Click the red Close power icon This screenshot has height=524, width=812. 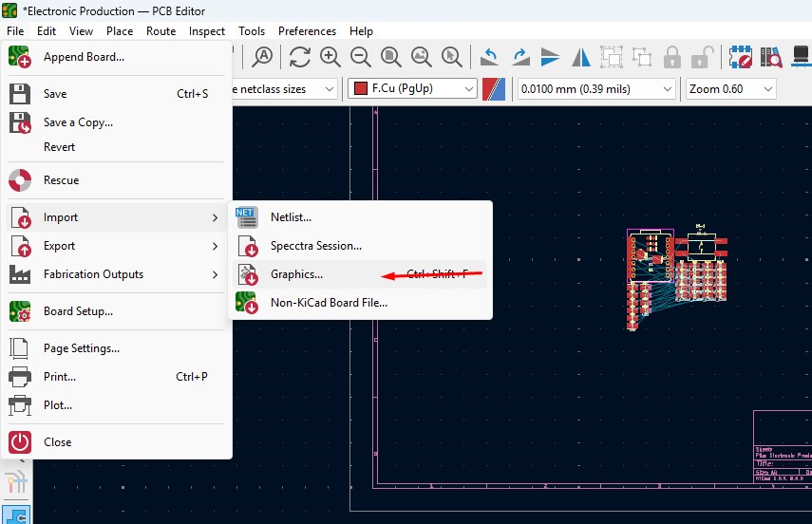point(20,442)
